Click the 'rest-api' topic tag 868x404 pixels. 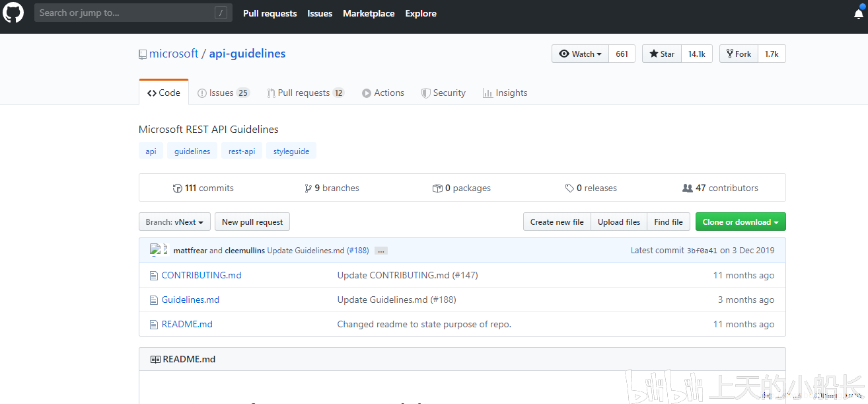pyautogui.click(x=242, y=151)
